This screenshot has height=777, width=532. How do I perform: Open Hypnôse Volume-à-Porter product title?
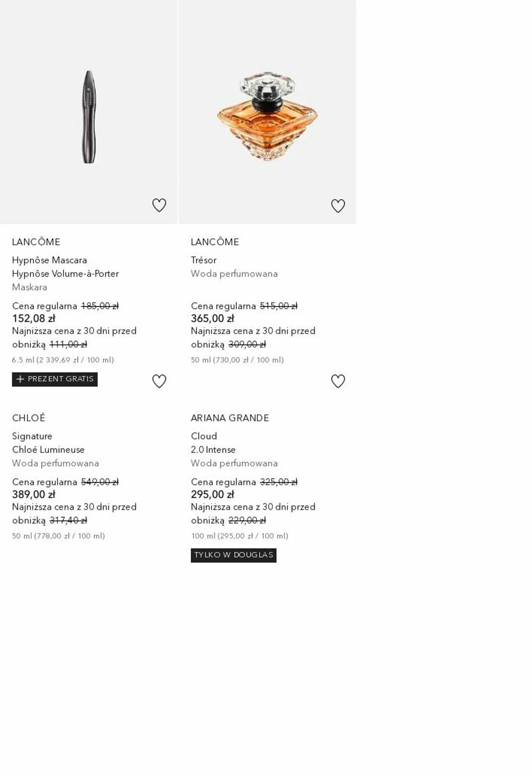pyautogui.click(x=65, y=273)
